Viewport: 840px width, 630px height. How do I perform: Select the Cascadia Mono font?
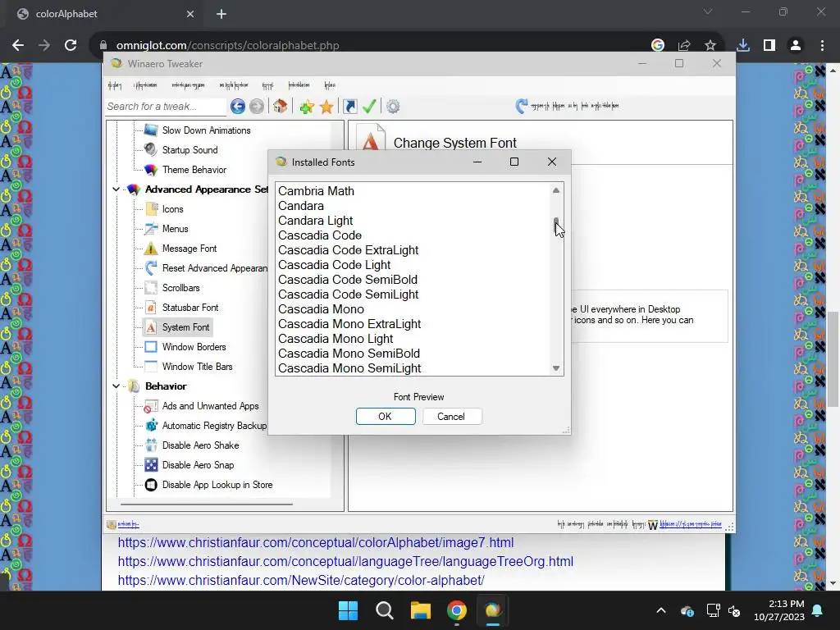(321, 309)
